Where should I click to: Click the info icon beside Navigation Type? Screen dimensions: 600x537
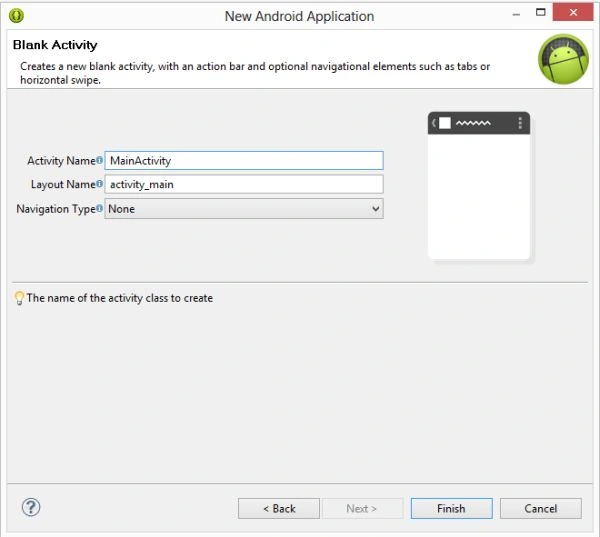click(99, 208)
